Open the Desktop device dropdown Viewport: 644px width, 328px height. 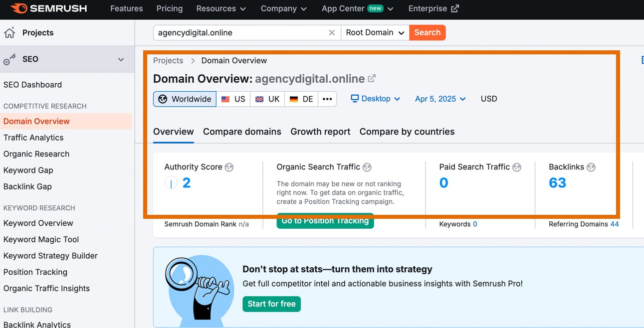tap(376, 99)
